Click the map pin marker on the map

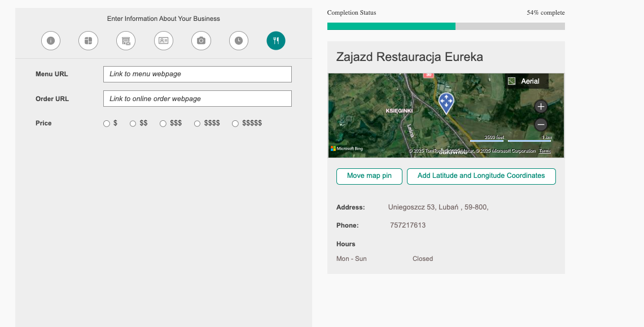coord(446,103)
